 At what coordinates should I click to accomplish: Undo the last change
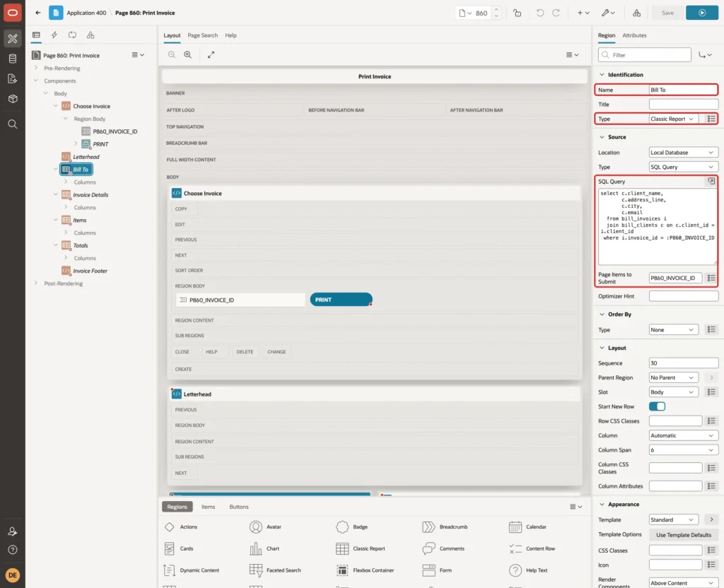[x=539, y=13]
